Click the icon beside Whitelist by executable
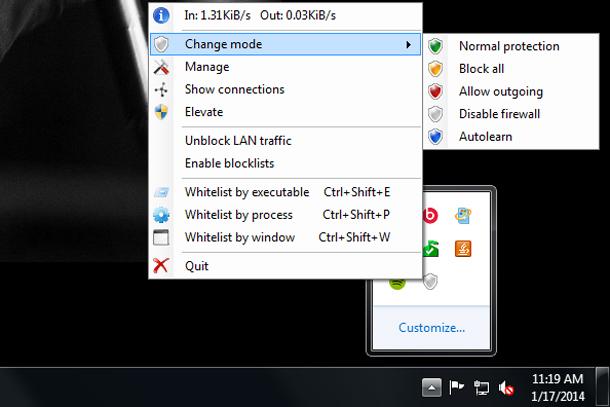The image size is (610, 407). pyautogui.click(x=161, y=192)
